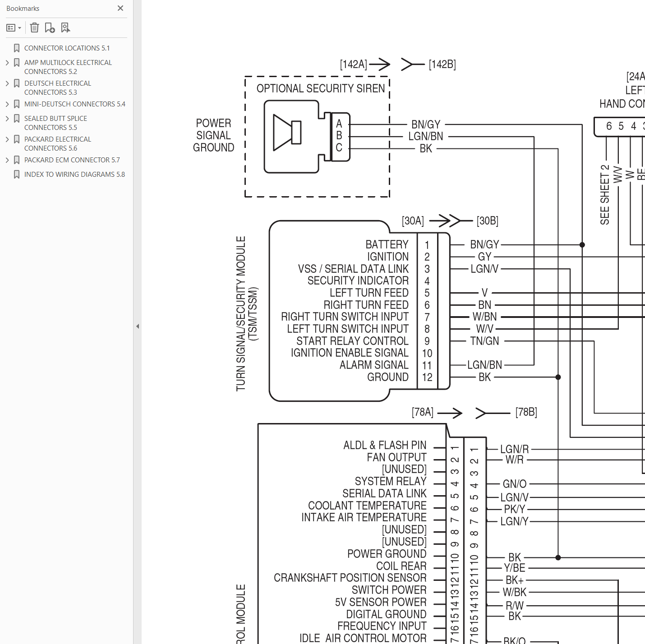This screenshot has width=645, height=644.
Task: Expand PACKARD ECM CONNECTOR 5.7
Action: point(7,160)
